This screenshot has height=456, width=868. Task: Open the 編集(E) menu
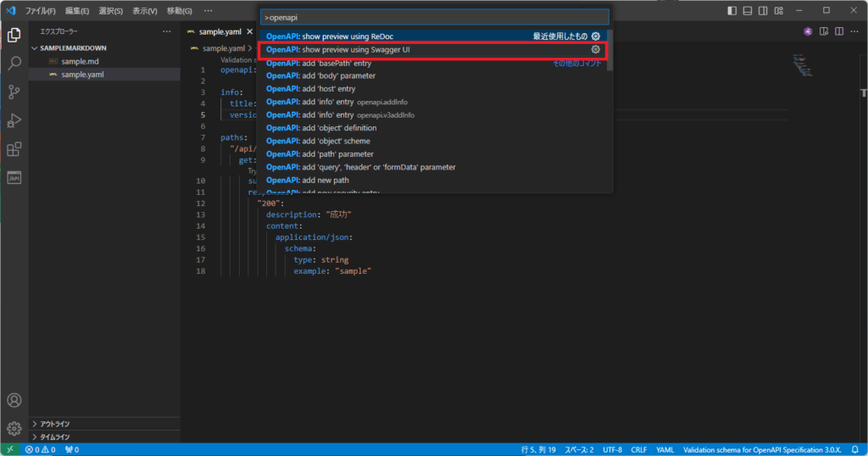point(77,10)
